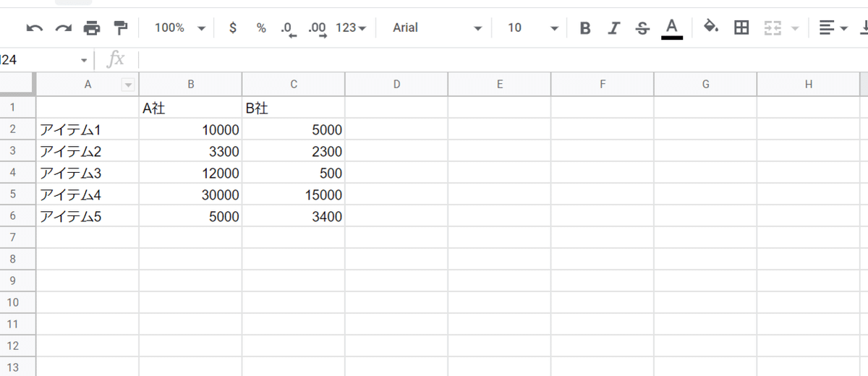Screen dimensions: 868x376
Task: Select column F header
Action: coord(603,85)
